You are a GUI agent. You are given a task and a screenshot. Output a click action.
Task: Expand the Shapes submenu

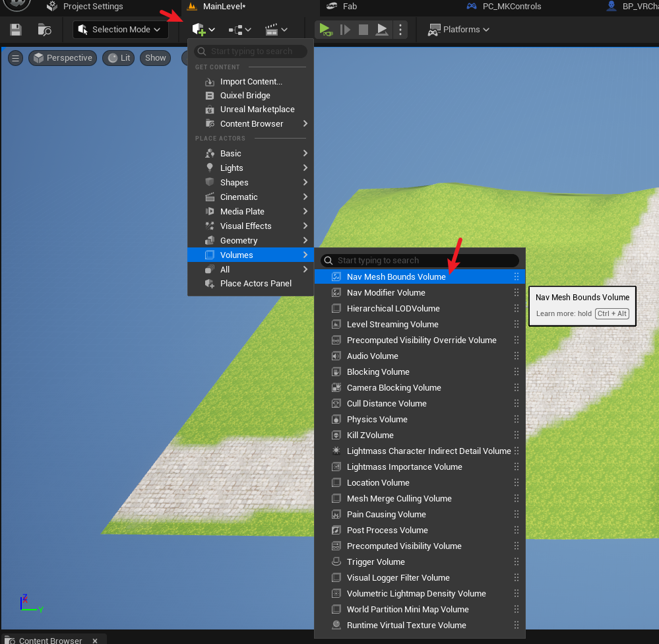tap(251, 182)
